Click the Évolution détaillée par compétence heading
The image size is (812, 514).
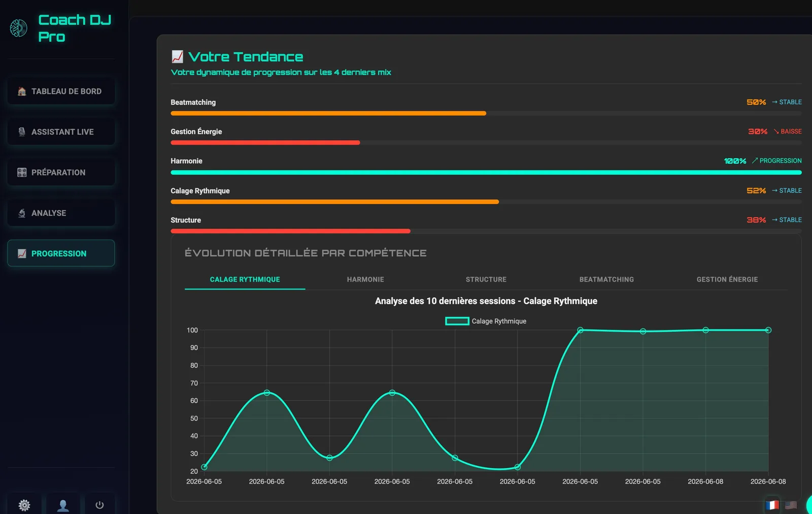tap(306, 253)
